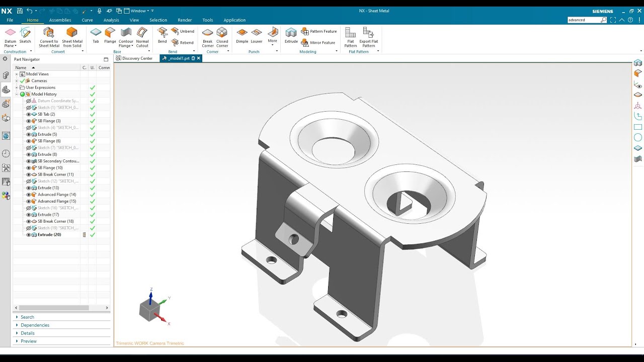Click Pattern Feature command

(x=319, y=31)
